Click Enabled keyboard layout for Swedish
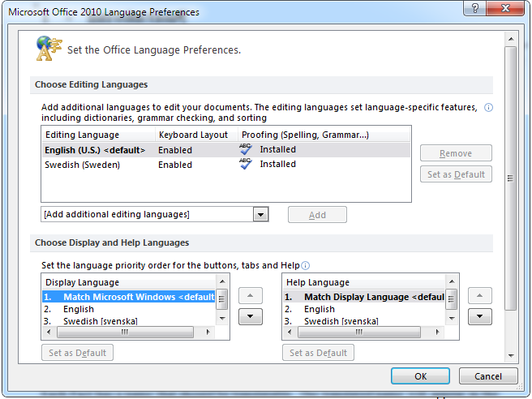The image size is (532, 399). click(175, 165)
